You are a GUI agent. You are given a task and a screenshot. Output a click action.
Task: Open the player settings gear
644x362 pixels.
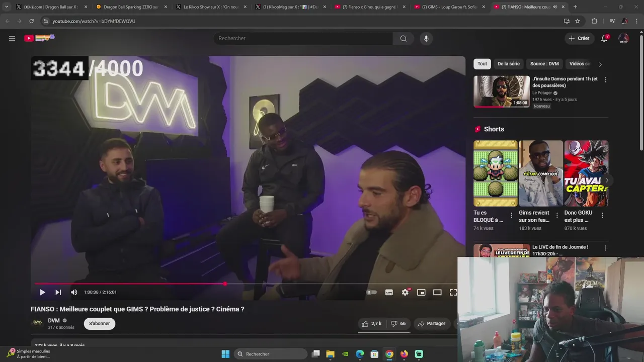[x=405, y=292]
